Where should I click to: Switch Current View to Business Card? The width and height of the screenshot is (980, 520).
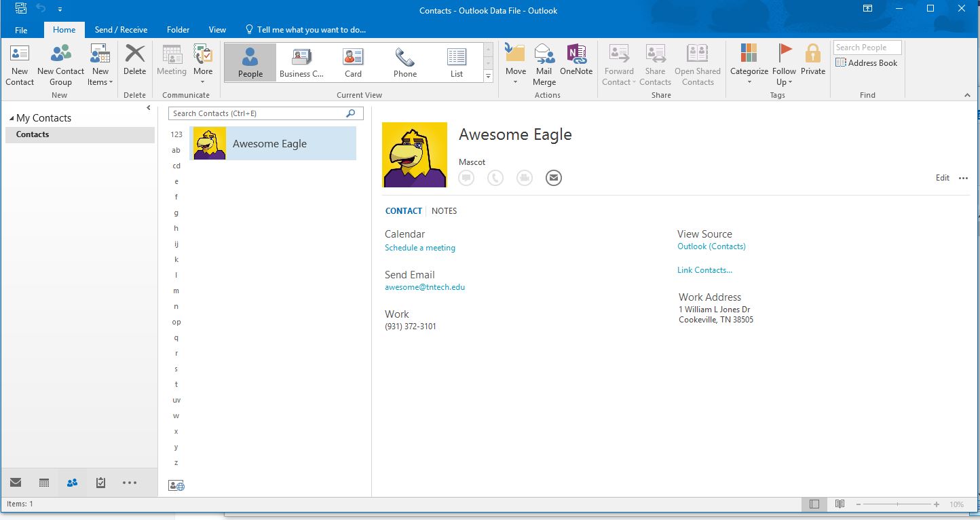point(301,62)
